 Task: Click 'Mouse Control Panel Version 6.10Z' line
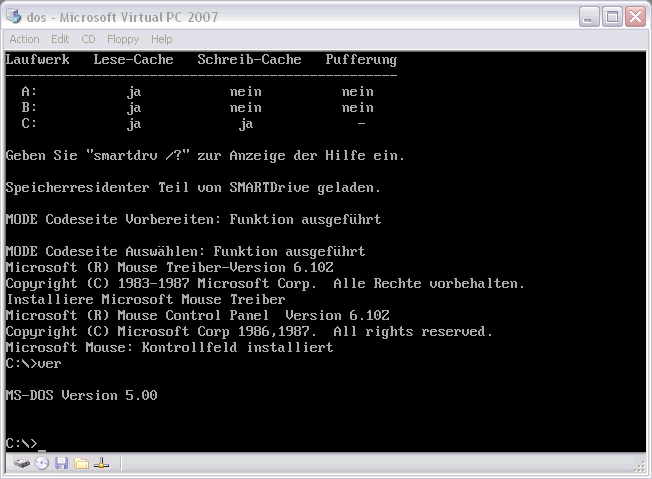pyautogui.click(x=198, y=315)
